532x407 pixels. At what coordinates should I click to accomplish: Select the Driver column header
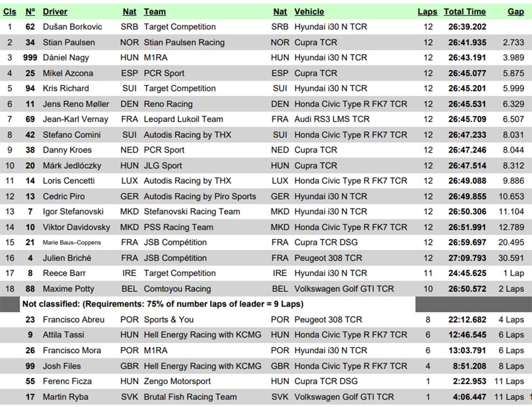55,12
